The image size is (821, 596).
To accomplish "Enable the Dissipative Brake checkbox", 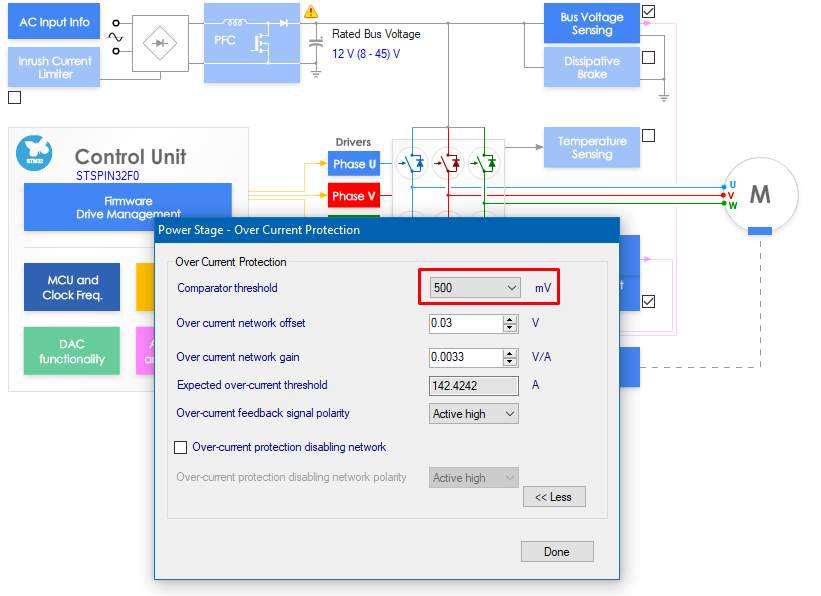I will [x=649, y=58].
